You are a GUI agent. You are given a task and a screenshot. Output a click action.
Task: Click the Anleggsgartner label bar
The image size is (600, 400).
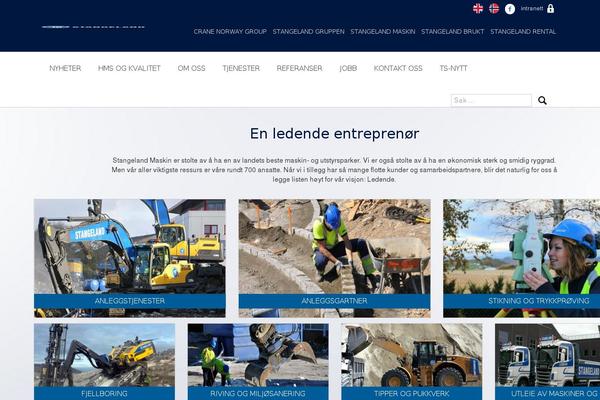tap(334, 301)
